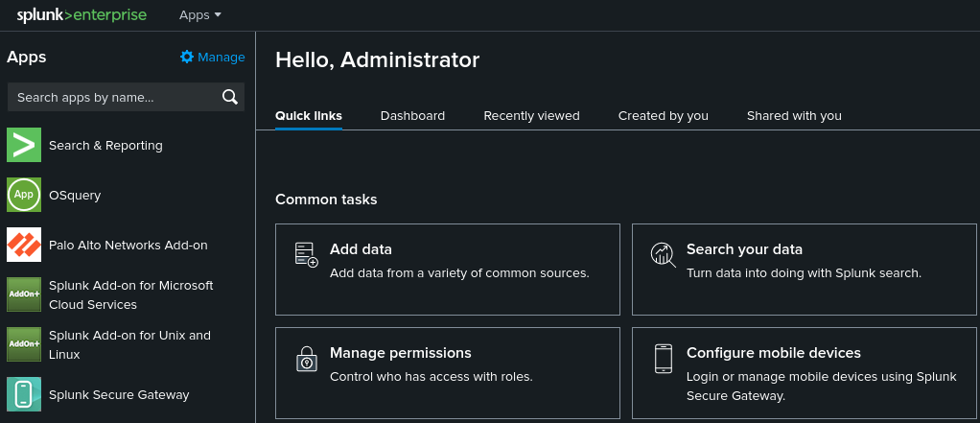Click the Manage permissions lock icon

pyautogui.click(x=306, y=359)
